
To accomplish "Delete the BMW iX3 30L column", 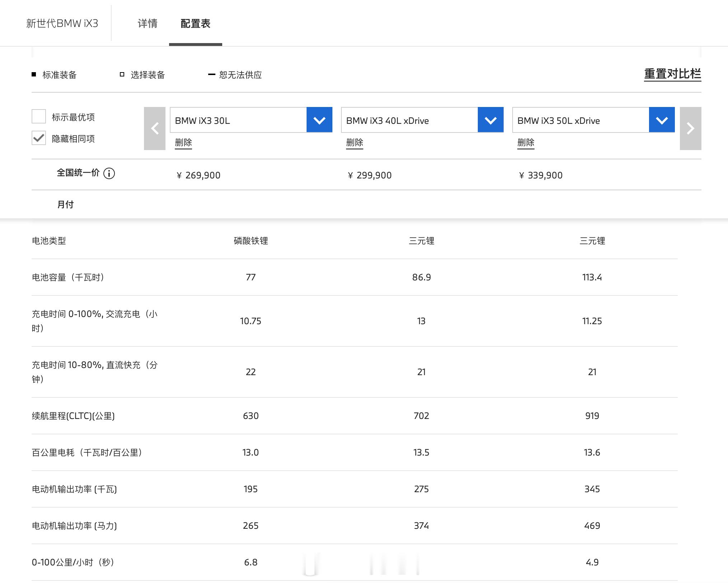I will click(183, 143).
